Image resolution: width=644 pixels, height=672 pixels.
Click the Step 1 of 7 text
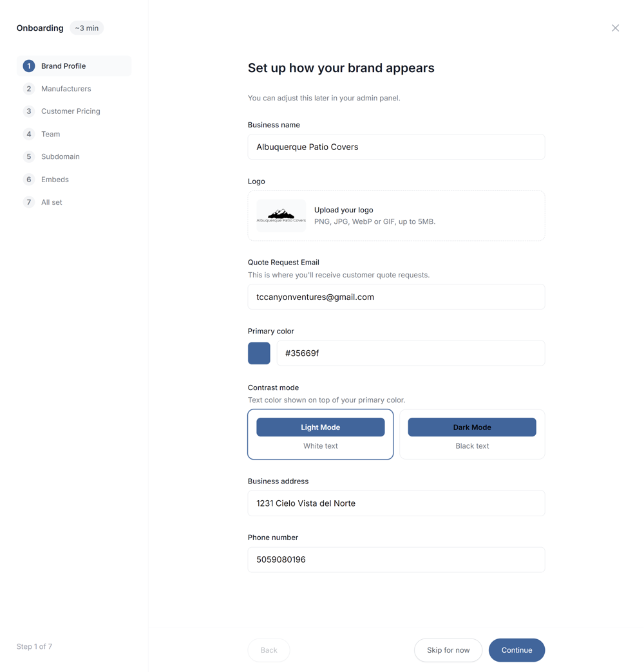click(x=34, y=646)
